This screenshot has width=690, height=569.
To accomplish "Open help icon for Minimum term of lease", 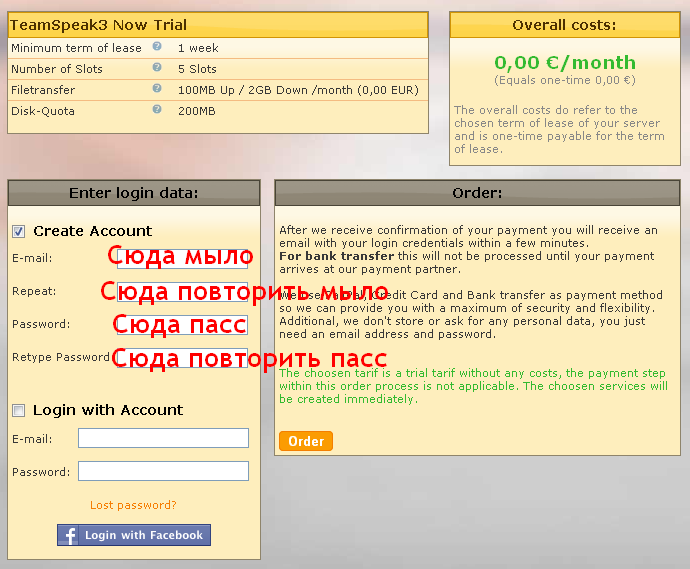I will point(157,46).
